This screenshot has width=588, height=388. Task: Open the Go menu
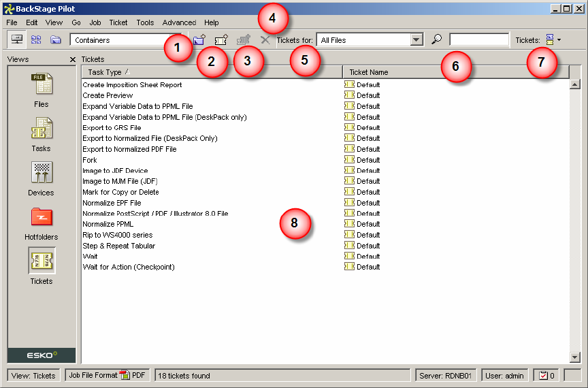tap(76, 22)
